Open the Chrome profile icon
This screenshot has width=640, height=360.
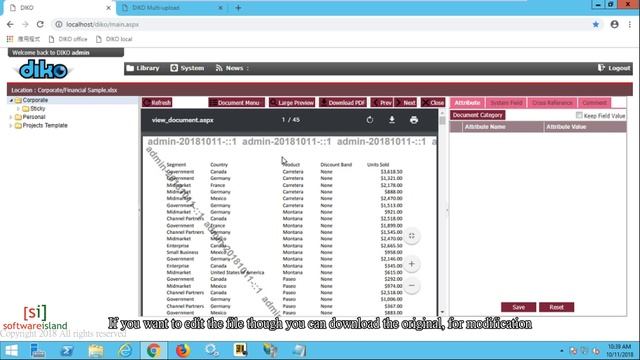click(x=614, y=24)
